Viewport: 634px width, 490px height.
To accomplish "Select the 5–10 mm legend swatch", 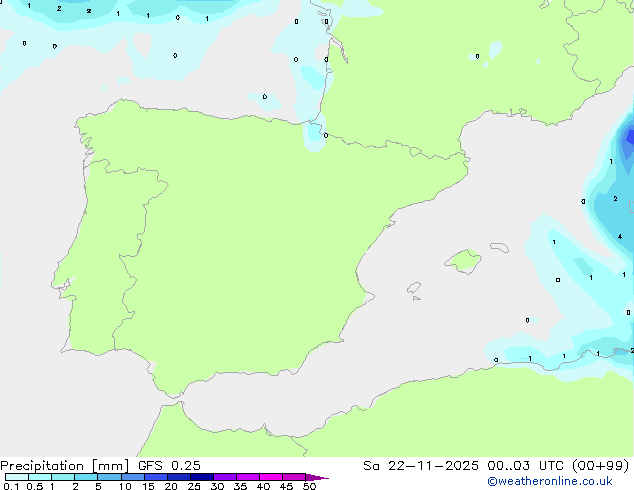I will pos(109,477).
